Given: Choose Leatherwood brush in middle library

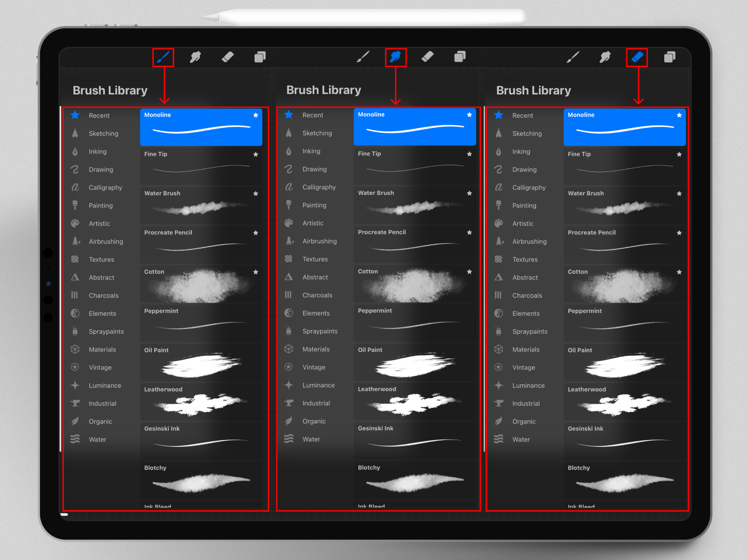Looking at the screenshot, I should 415,401.
